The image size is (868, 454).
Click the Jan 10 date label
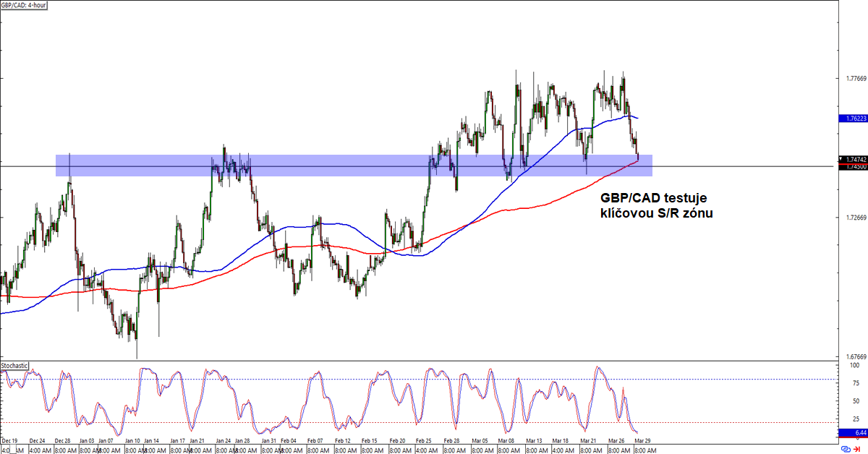[132, 440]
